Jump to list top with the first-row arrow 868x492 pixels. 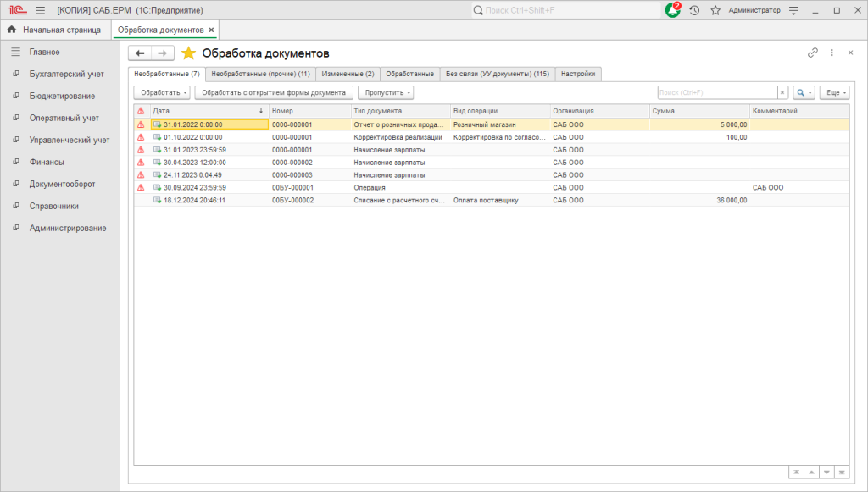796,472
